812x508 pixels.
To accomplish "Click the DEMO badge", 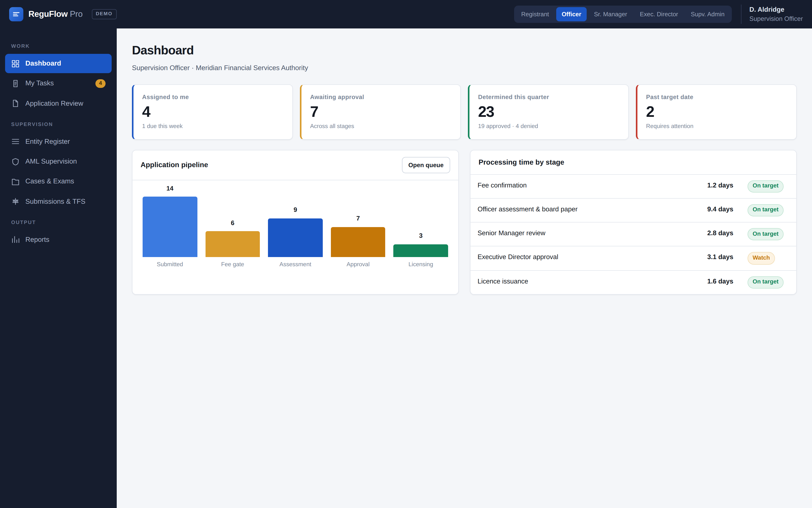I will (x=104, y=14).
